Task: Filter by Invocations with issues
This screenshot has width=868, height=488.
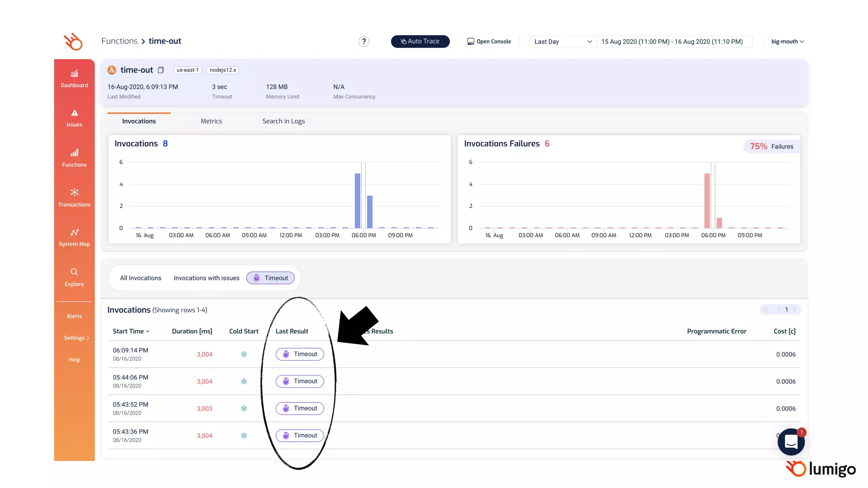Action: [206, 278]
